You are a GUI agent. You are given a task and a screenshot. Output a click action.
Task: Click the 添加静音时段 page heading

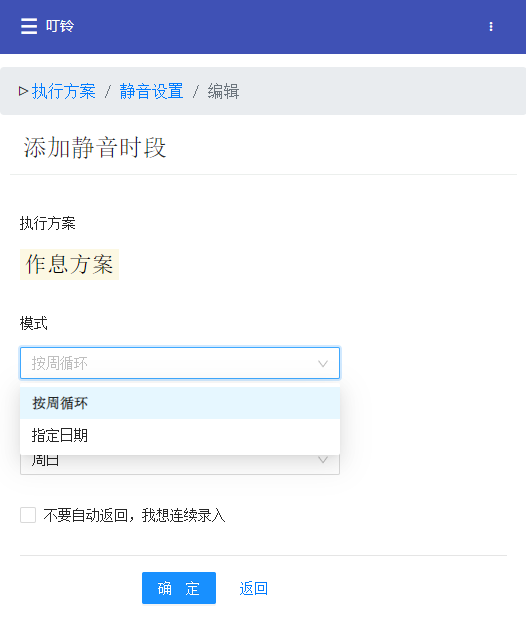(95, 147)
